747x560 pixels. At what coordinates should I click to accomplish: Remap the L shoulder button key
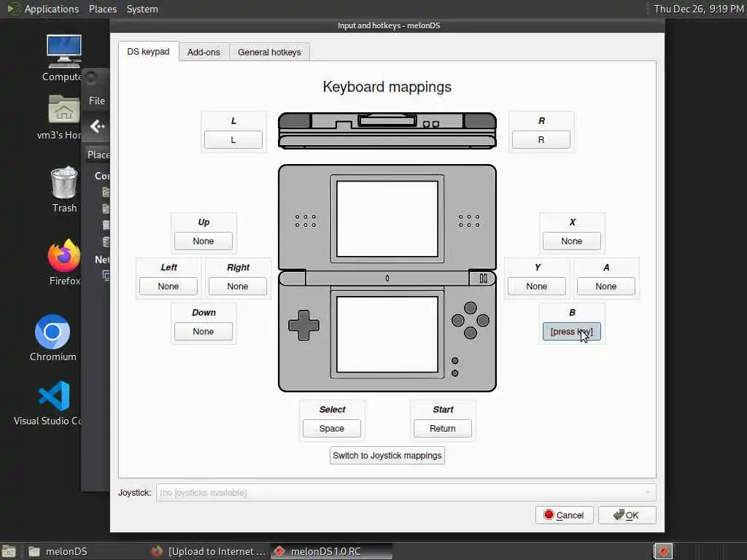pyautogui.click(x=233, y=139)
